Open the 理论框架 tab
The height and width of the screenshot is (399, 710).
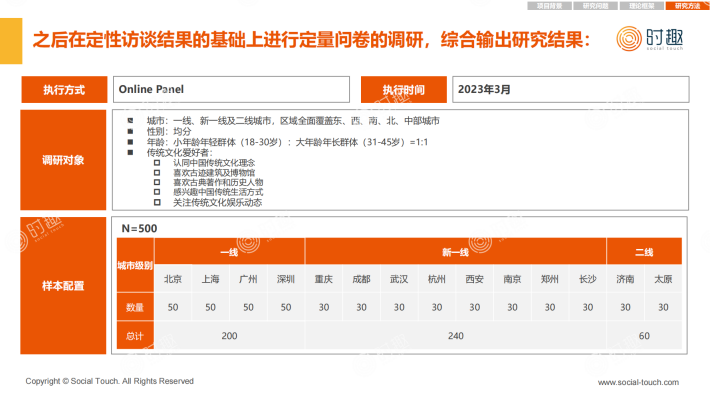coord(642,6)
